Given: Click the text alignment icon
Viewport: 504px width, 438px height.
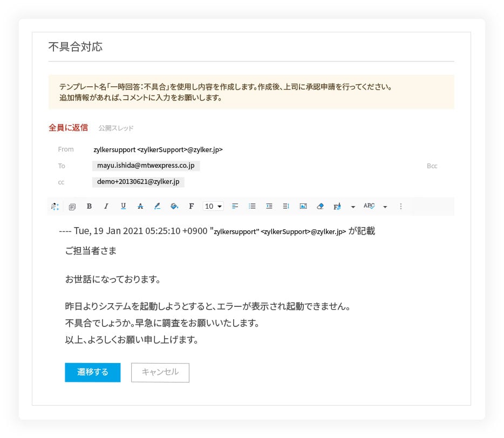Looking at the screenshot, I should coord(235,206).
